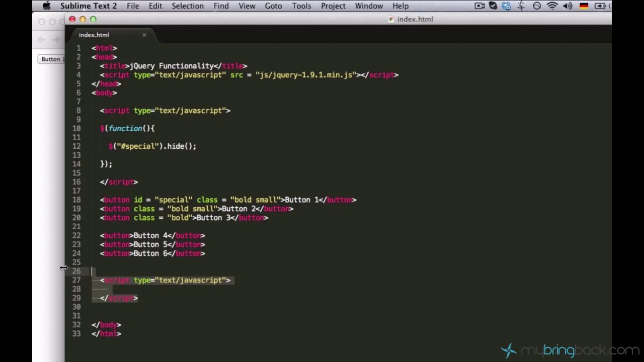Click the word function on line 10
Image resolution: width=644 pixels, height=362 pixels.
coord(125,128)
